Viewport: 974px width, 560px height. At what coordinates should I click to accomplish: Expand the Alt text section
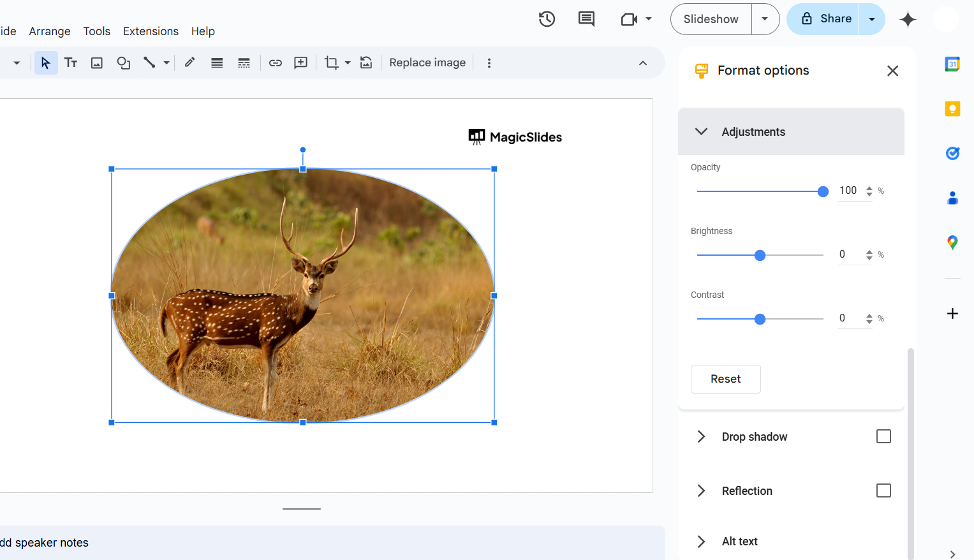tap(701, 542)
